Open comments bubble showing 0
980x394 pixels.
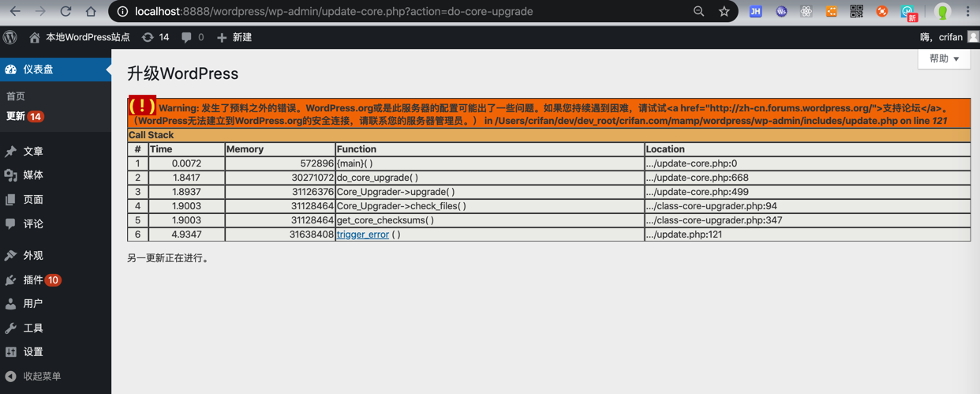193,37
